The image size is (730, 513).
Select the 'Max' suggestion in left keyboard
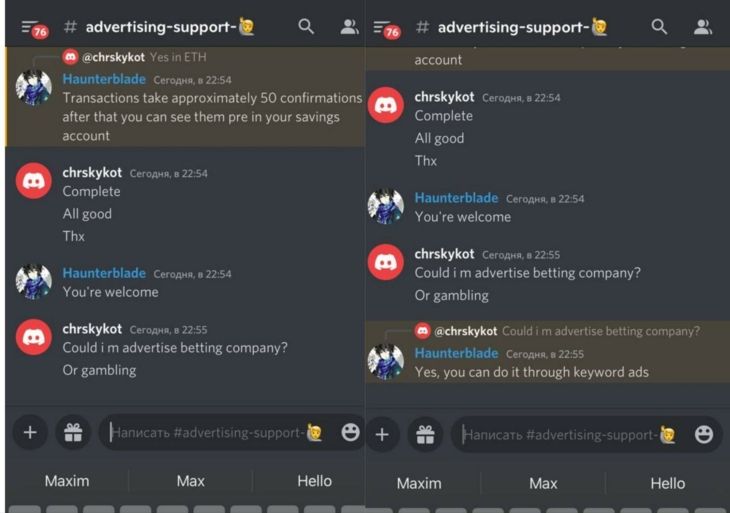190,481
